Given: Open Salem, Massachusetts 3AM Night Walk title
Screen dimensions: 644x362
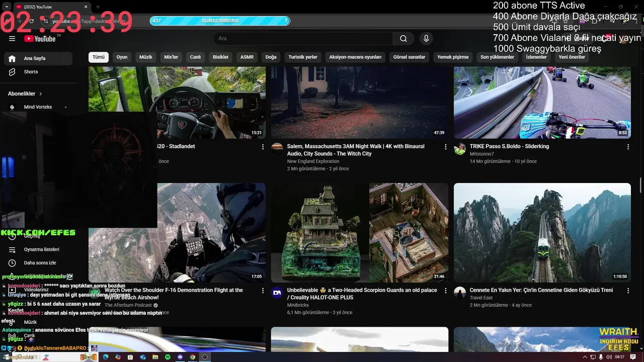Looking at the screenshot, I should [x=356, y=150].
